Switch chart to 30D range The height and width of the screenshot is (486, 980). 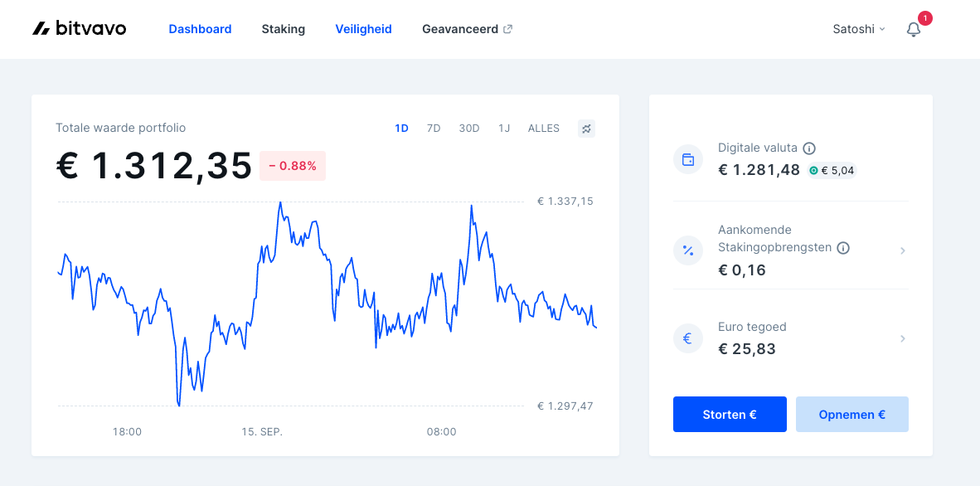click(468, 129)
